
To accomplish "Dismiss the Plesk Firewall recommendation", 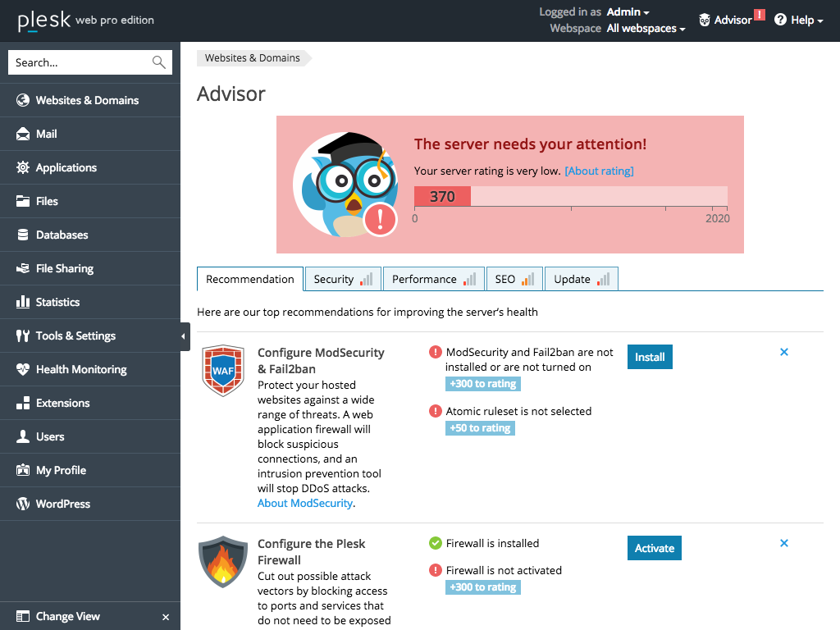I will coord(783,543).
